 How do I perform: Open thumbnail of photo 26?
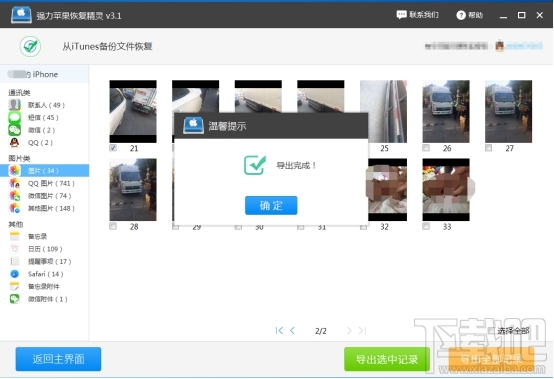coord(446,111)
